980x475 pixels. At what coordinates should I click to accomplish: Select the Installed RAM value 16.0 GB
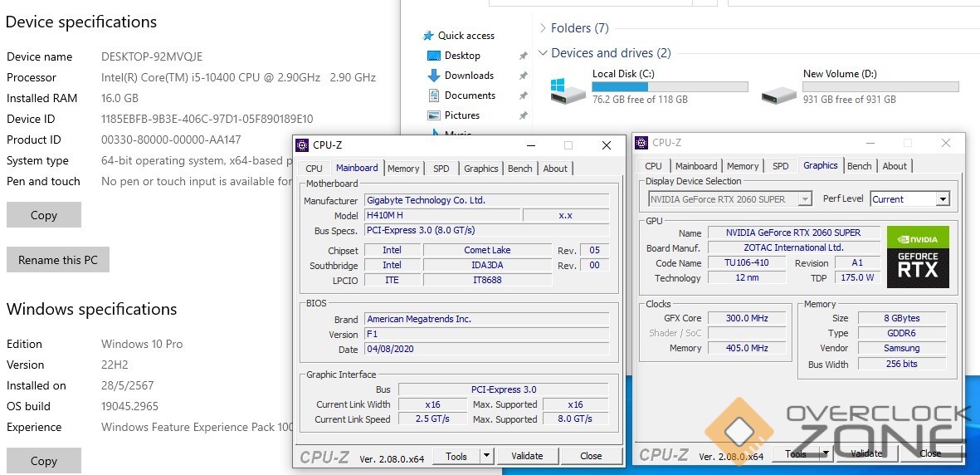(120, 98)
